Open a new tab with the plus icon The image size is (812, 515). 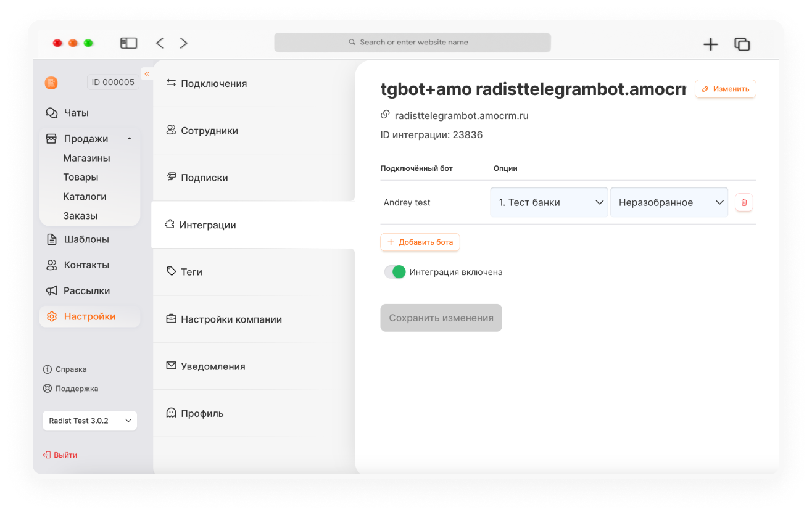pyautogui.click(x=711, y=44)
